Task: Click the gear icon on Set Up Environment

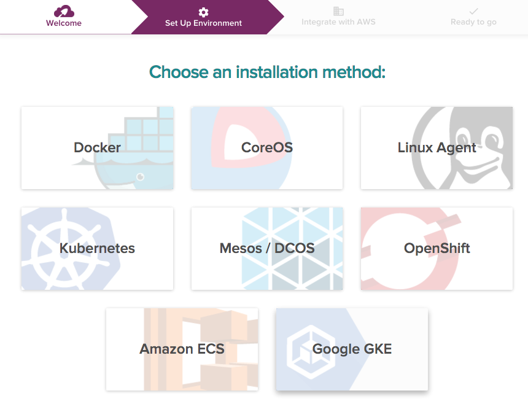Action: pyautogui.click(x=203, y=11)
